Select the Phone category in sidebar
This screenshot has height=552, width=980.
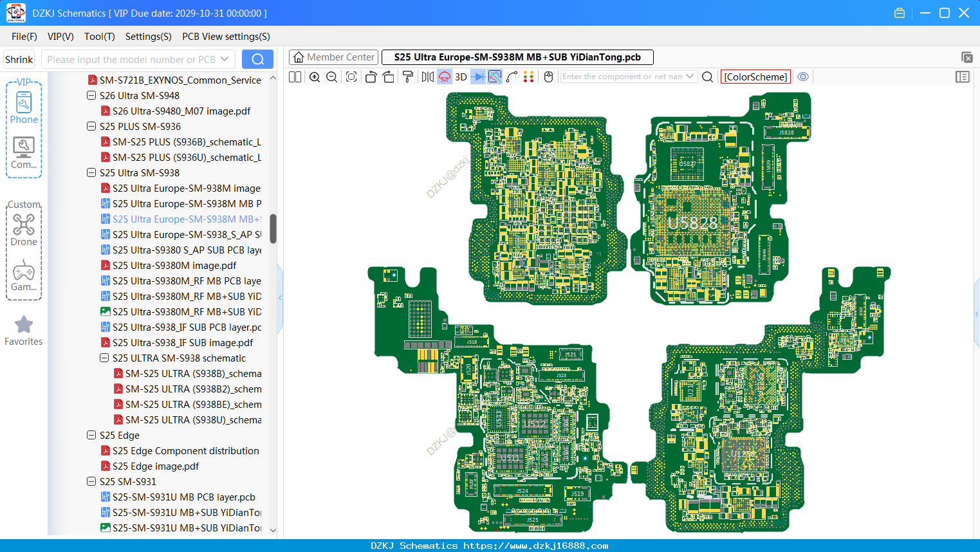24,107
